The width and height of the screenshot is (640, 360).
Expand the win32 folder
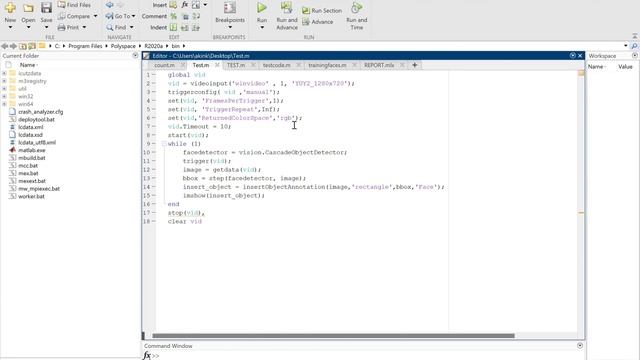pyautogui.click(x=4, y=96)
